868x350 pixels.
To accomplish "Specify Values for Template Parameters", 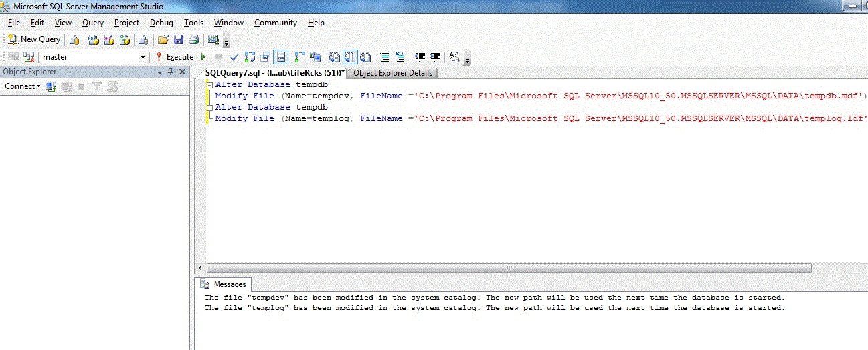I will click(x=454, y=57).
